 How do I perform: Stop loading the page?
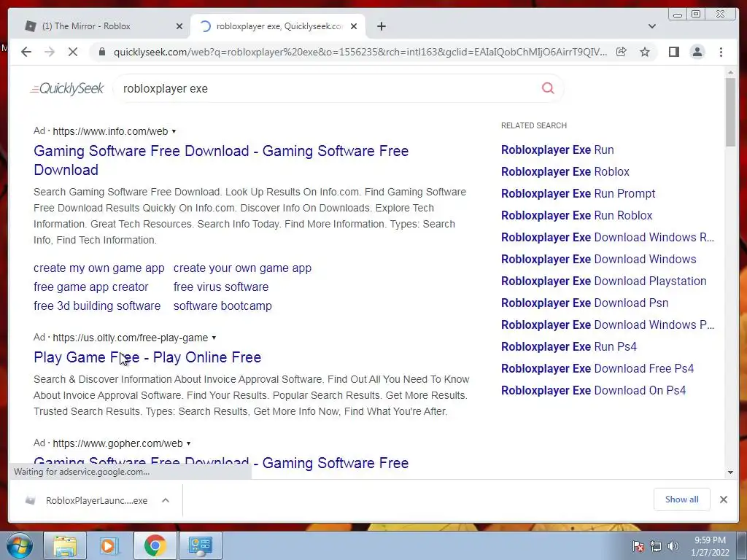(x=73, y=52)
